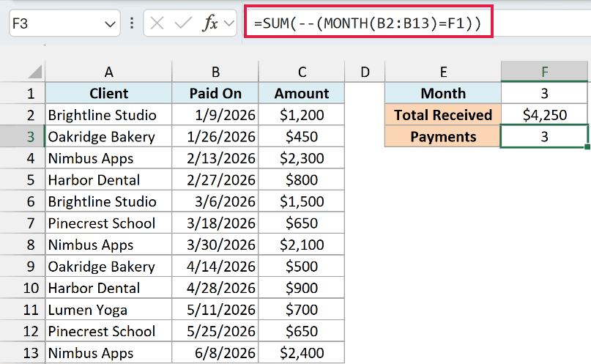Expand the Name Box dropdown arrow
This screenshot has width=591, height=364.
pyautogui.click(x=110, y=24)
